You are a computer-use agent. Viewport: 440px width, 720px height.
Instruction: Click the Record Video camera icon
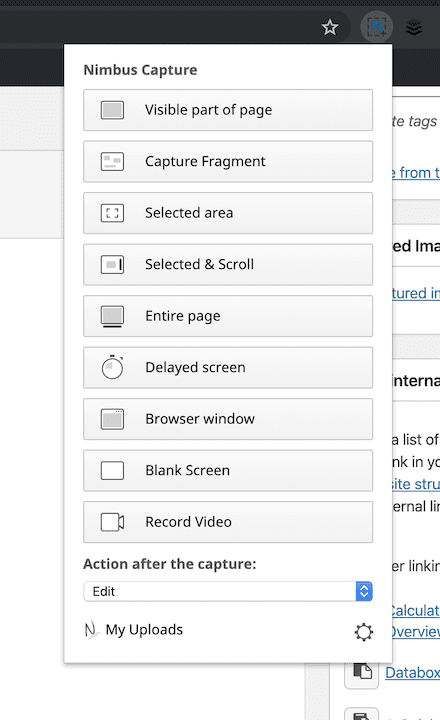coord(113,522)
